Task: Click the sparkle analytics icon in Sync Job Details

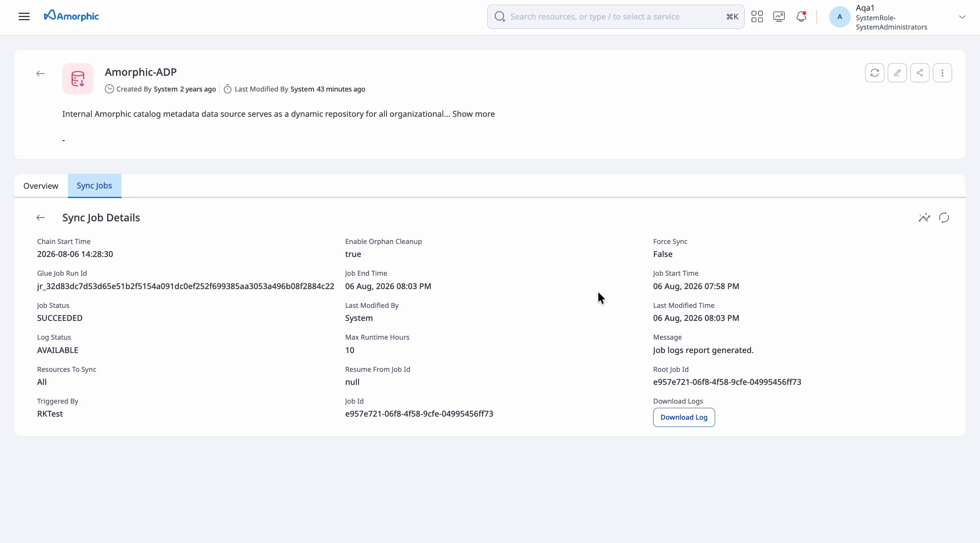Action: point(924,218)
